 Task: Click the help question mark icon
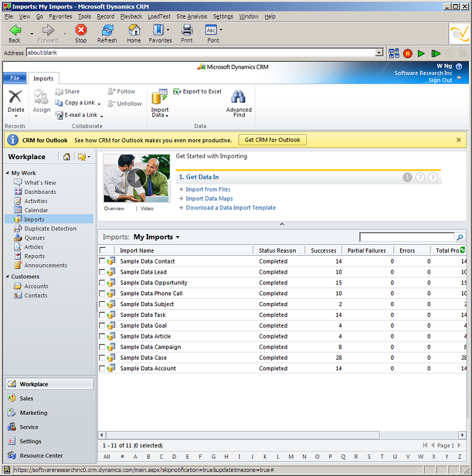tap(459, 67)
